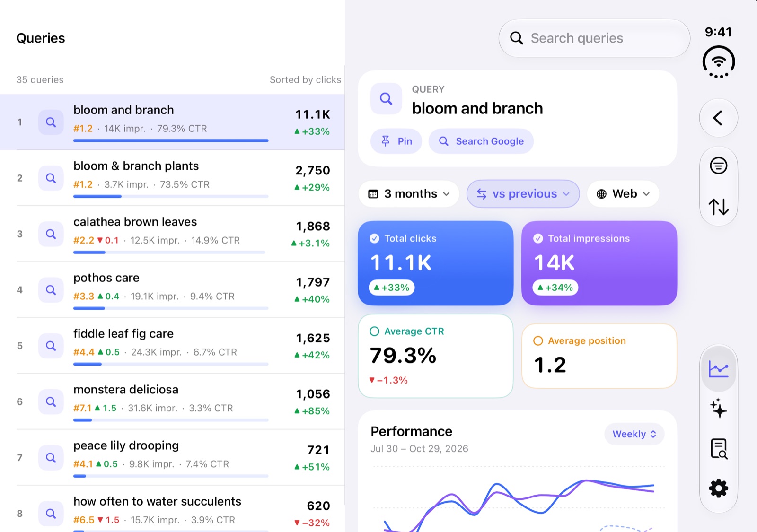Click magnifier icon for bloom & branch plants

[51, 178]
